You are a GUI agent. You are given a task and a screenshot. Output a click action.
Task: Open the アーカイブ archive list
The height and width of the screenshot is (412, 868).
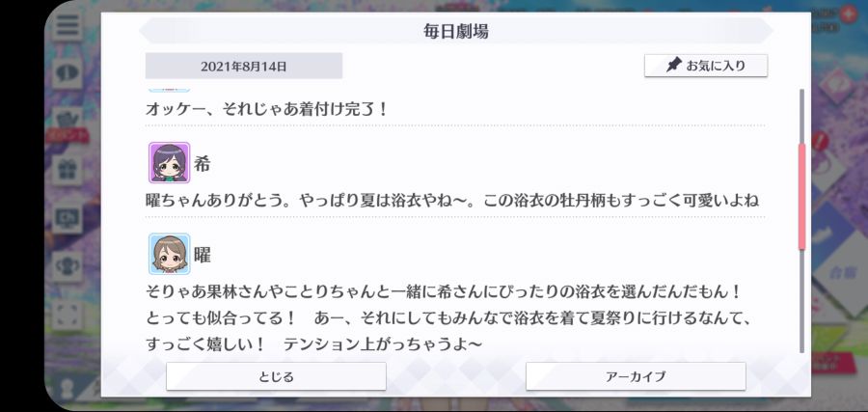(636, 376)
